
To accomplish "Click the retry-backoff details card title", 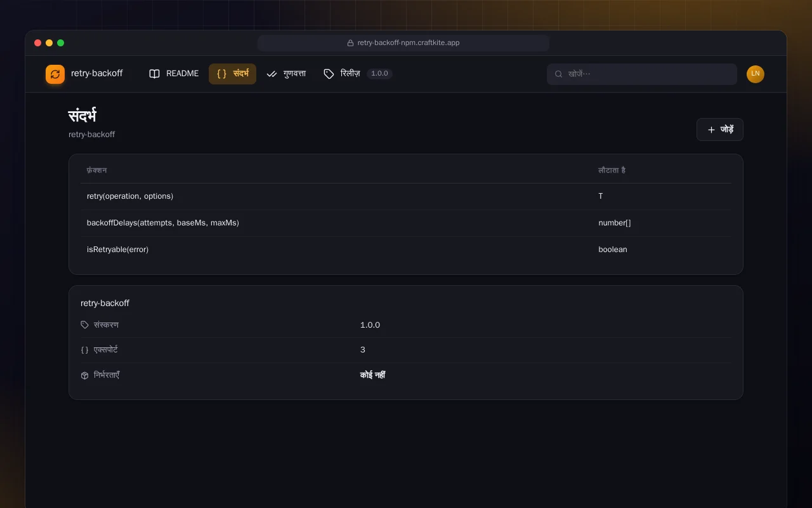I will coord(105,304).
